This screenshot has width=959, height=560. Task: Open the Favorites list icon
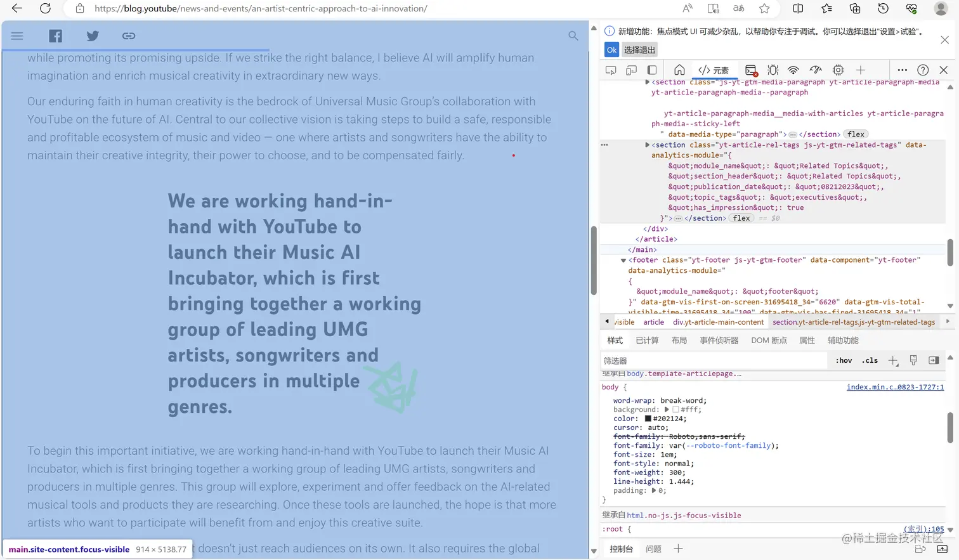(826, 8)
